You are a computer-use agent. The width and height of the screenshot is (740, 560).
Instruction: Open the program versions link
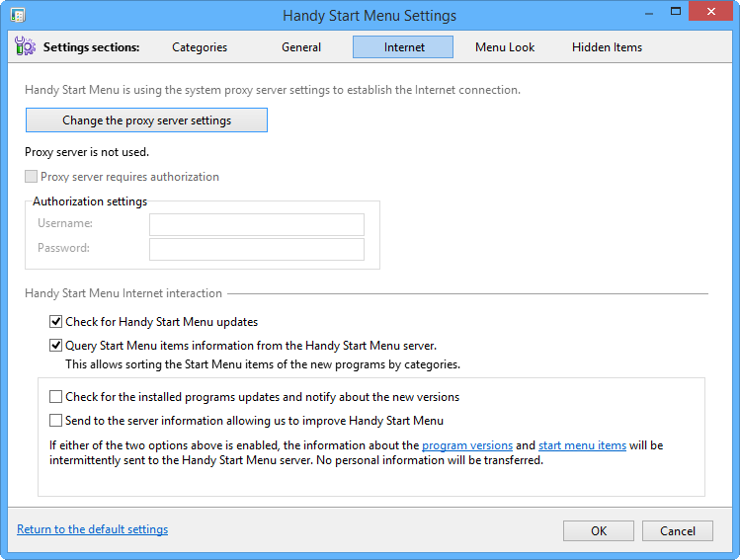tap(467, 445)
